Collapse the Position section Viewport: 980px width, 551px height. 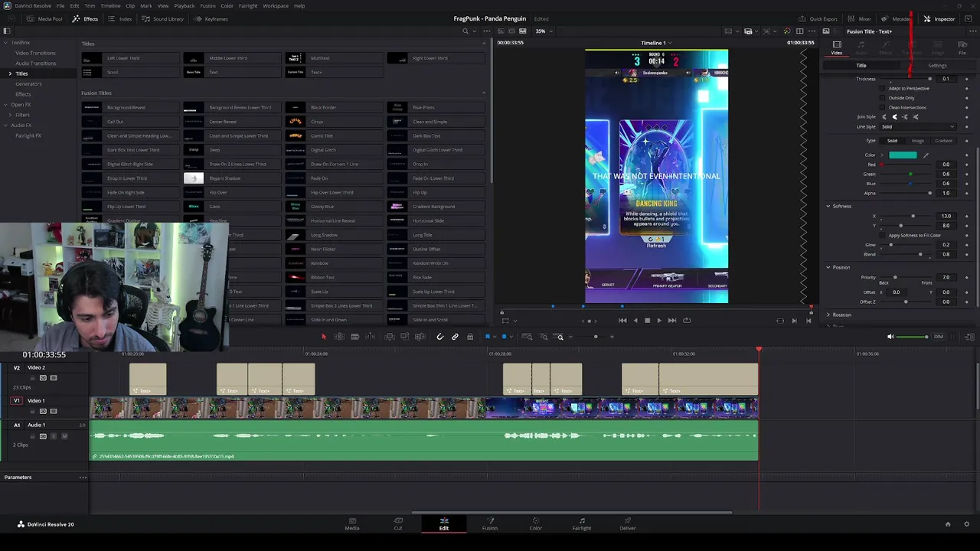[x=828, y=268]
